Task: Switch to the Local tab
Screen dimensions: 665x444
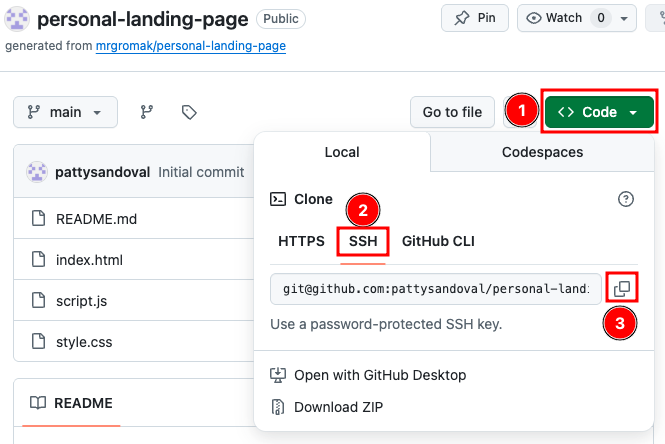Action: click(x=342, y=152)
